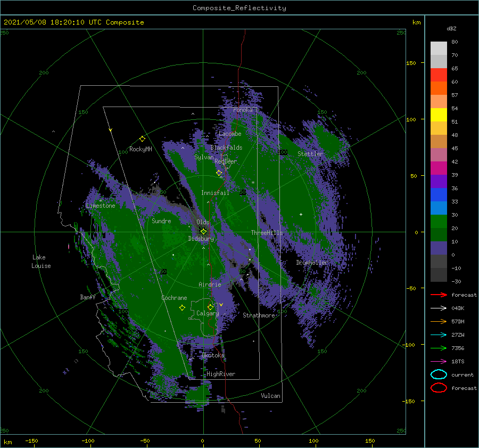Click the Cochrane label
479x448 pixels.
click(174, 298)
